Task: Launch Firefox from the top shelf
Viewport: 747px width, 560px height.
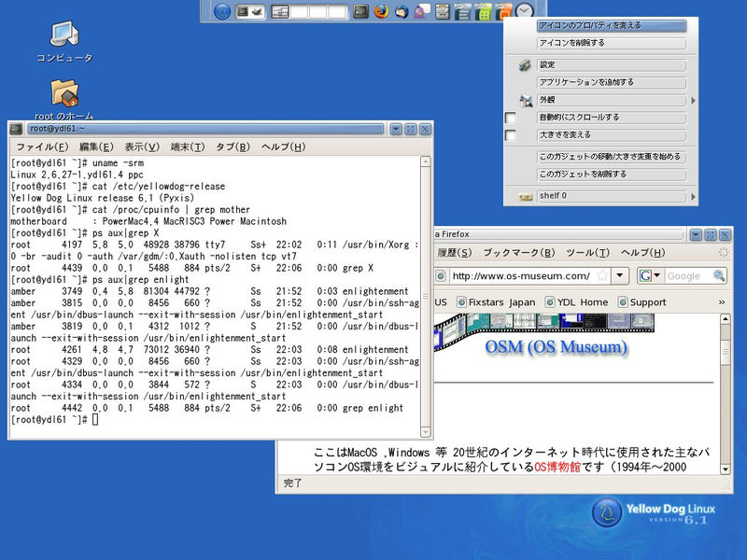Action: (x=381, y=11)
